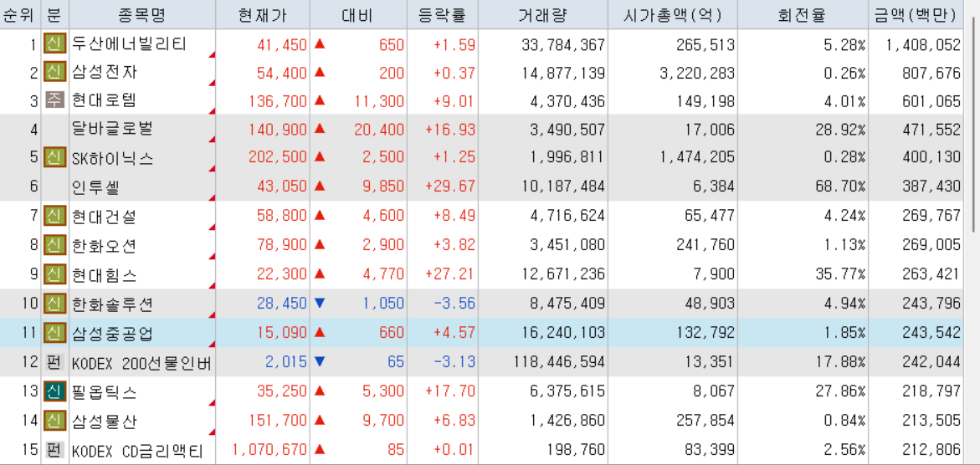Click the 신 badge next to 두산에너빌리티
Screen dimensions: 980x465
[54, 44]
